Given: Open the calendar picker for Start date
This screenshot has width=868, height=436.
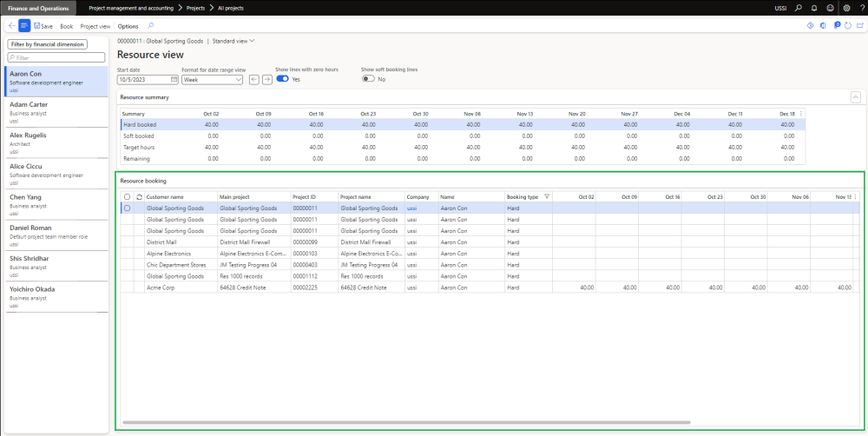Looking at the screenshot, I should pos(174,79).
